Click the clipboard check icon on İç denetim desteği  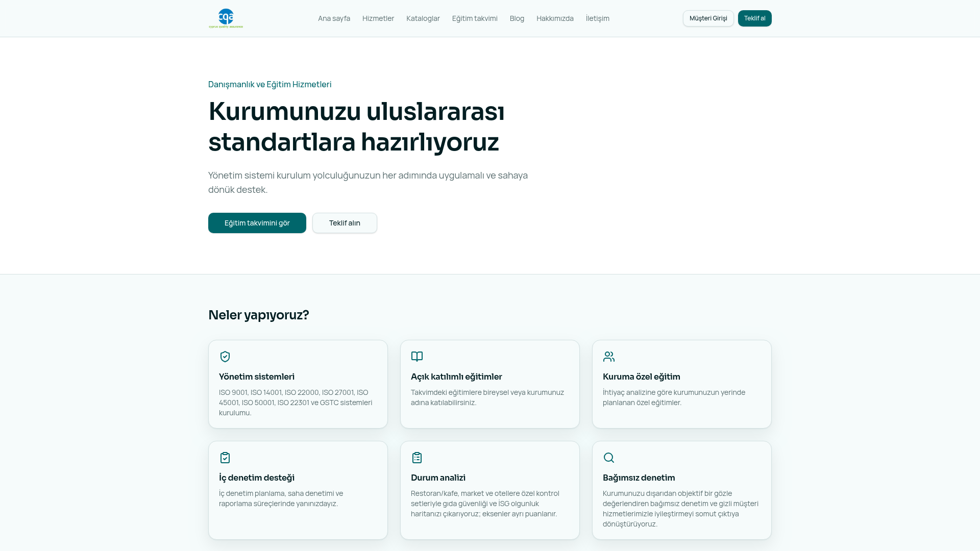click(x=225, y=458)
